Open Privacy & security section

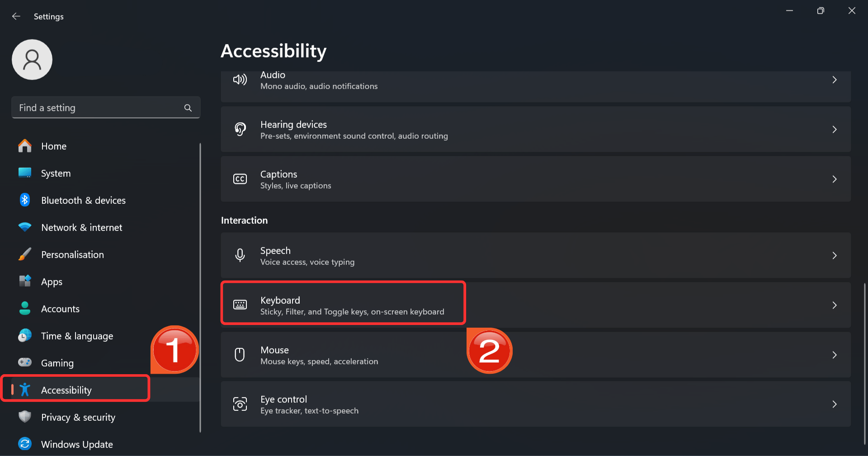[78, 417]
